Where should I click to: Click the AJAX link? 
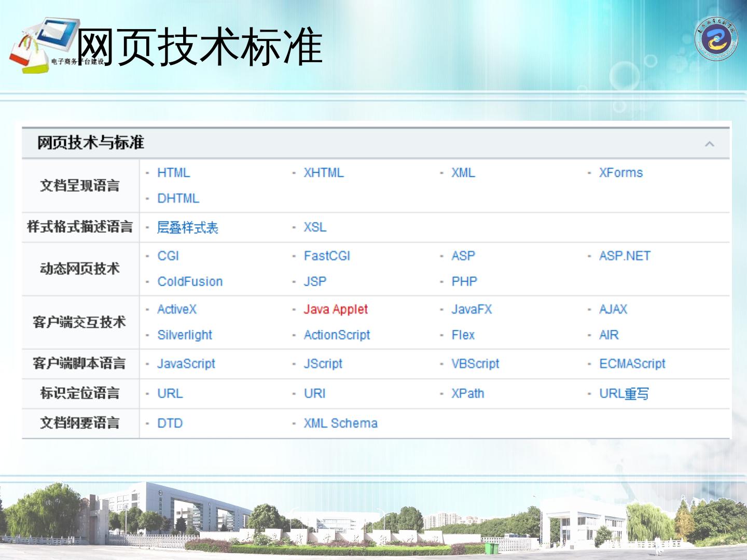coord(613,310)
